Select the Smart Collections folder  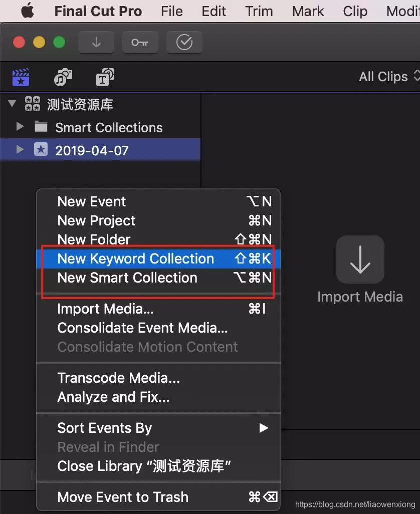(x=100, y=127)
